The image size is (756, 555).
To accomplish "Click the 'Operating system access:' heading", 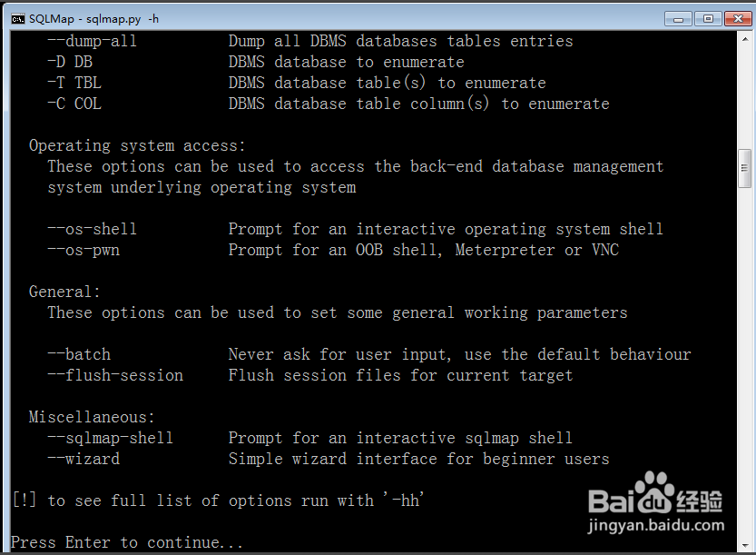I will tap(137, 145).
